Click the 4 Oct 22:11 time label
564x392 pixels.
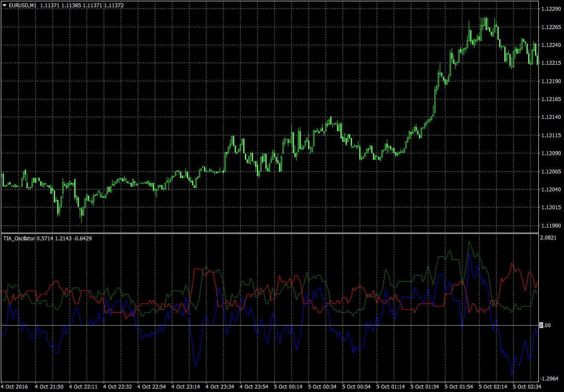(84, 387)
